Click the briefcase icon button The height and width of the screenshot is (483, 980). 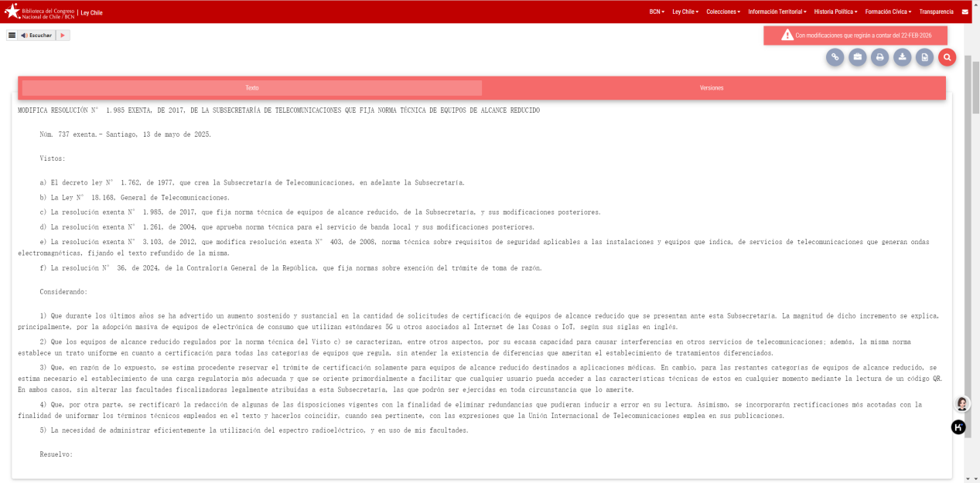point(857,57)
